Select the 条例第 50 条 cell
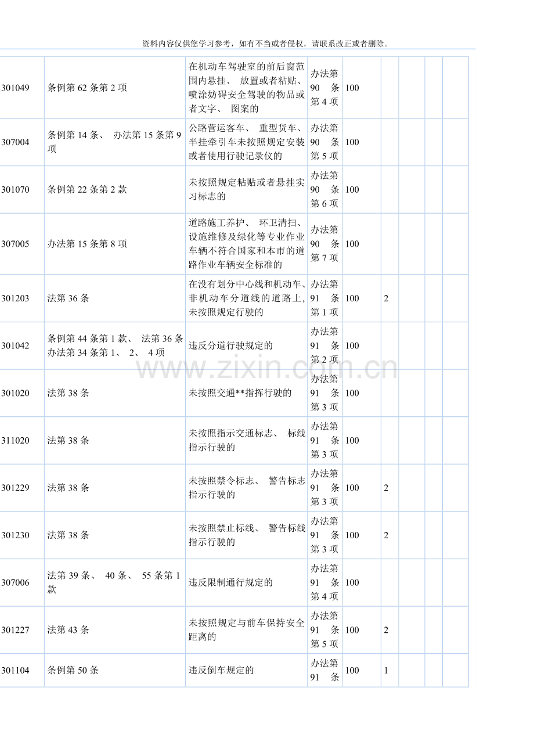Screen dimensions: 534x756 (73, 670)
